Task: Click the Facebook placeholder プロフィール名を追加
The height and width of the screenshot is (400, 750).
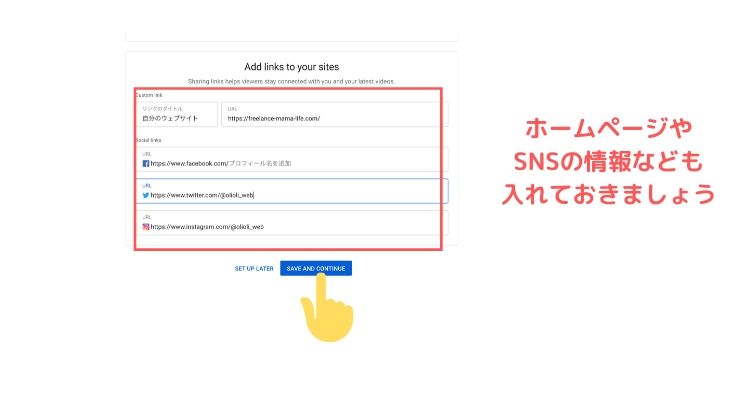Action: tap(260, 164)
